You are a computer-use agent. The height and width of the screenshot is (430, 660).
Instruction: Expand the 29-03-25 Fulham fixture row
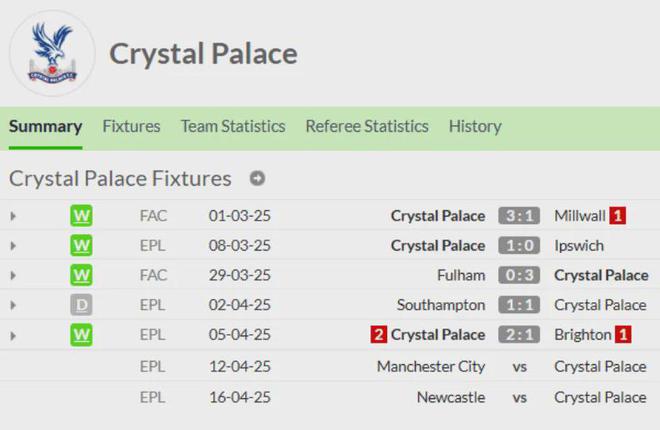tap(13, 275)
